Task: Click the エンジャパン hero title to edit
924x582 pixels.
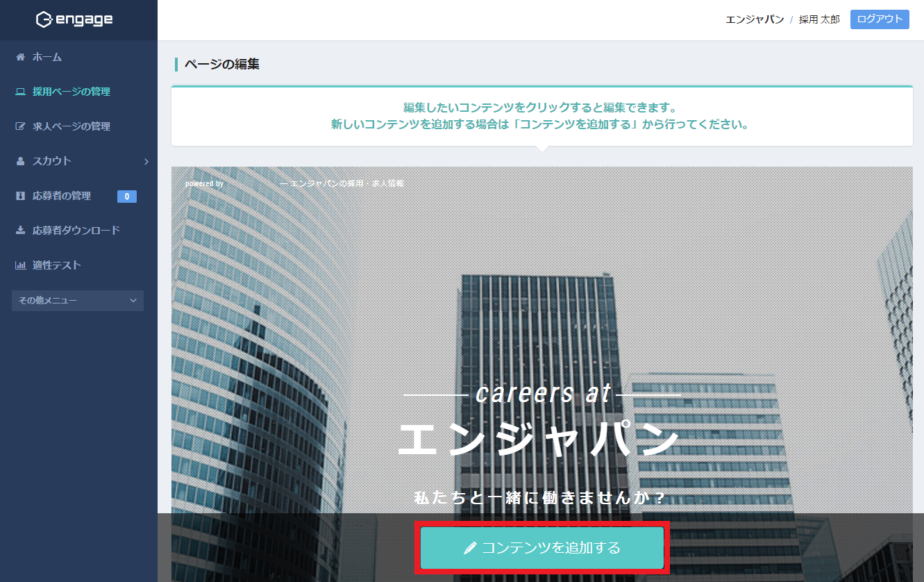Action: [x=539, y=439]
